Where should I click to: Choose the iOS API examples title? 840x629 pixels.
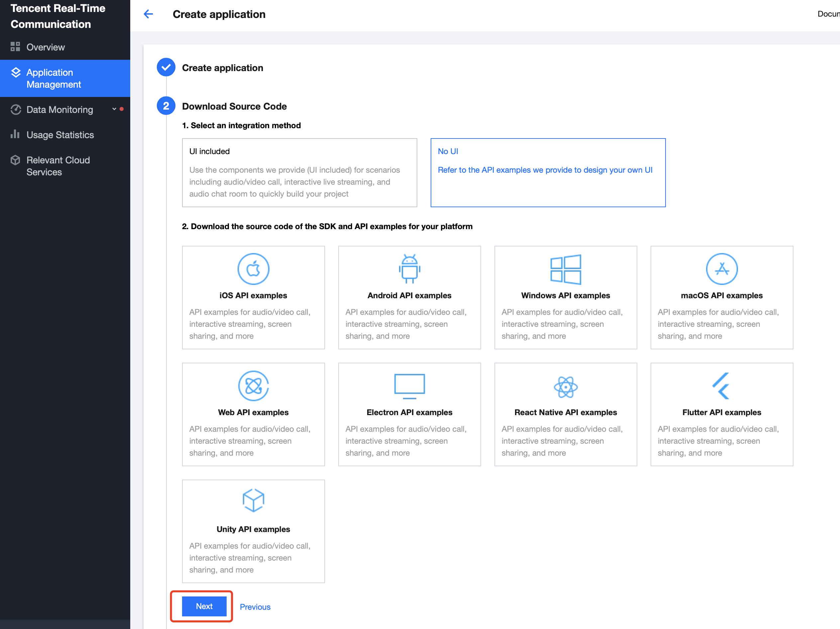tap(253, 295)
